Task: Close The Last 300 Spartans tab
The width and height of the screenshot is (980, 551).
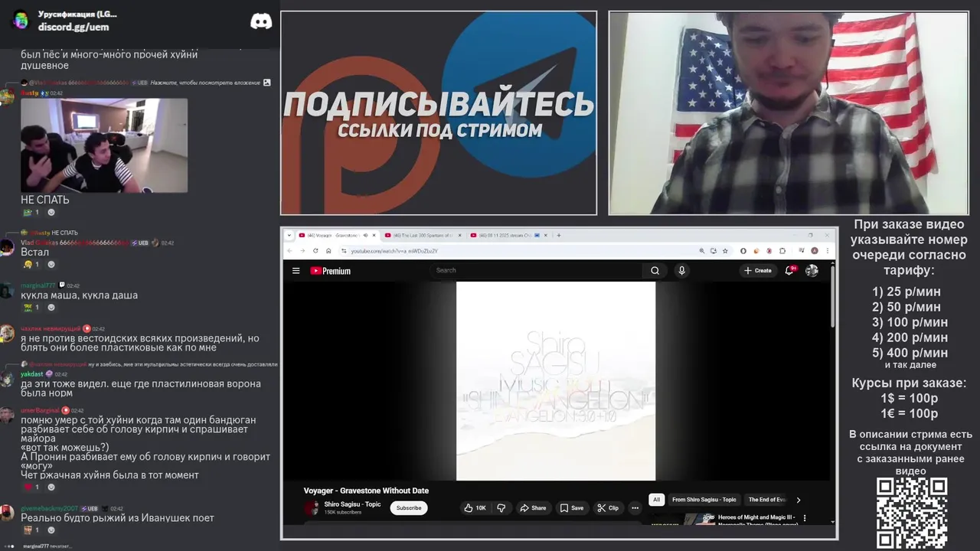Action: coord(459,235)
